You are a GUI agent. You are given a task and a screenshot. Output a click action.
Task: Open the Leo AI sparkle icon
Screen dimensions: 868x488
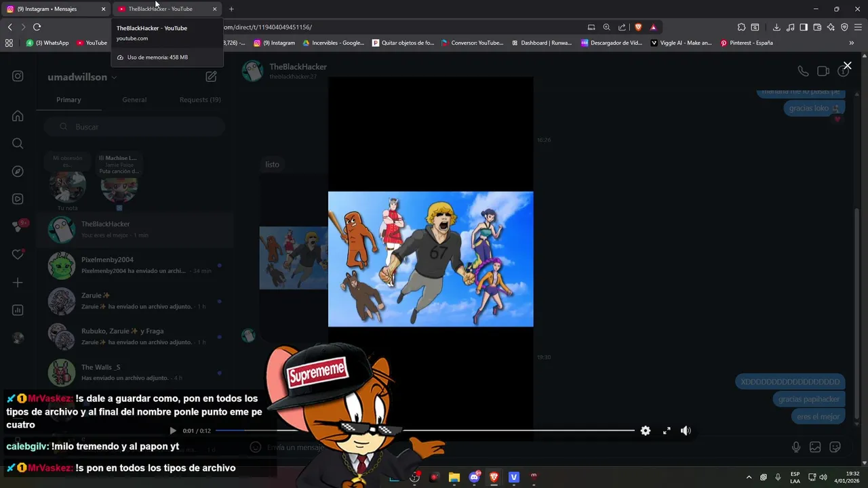831,27
